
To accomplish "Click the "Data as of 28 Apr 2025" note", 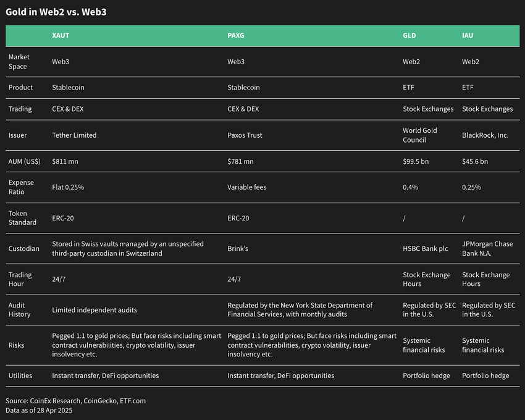I will click(x=39, y=410).
